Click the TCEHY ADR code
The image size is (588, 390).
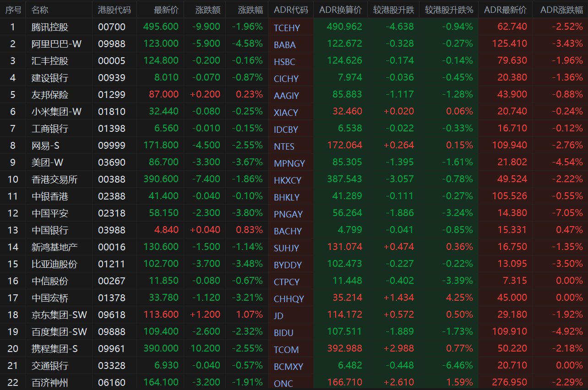287,28
